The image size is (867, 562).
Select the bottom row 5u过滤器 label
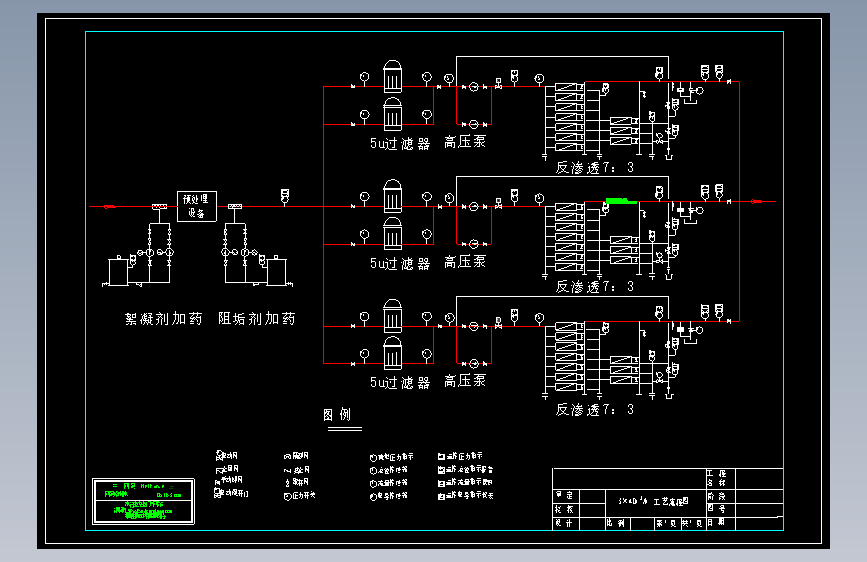[400, 382]
